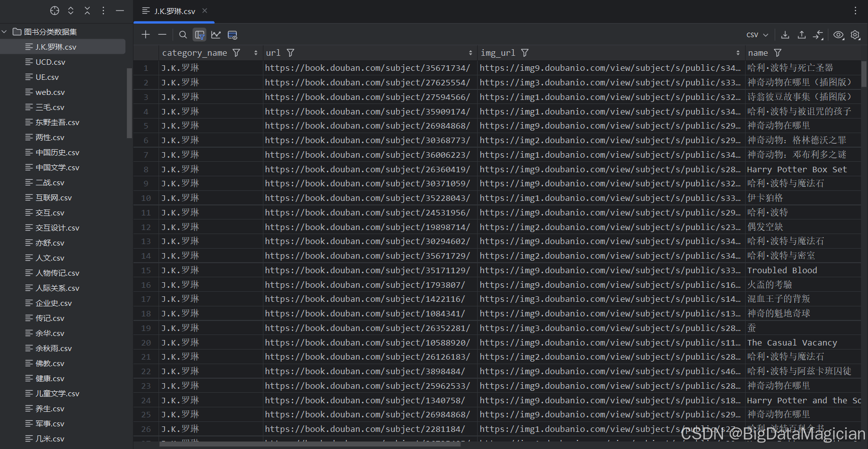The width and height of the screenshot is (868, 449).
Task: Open 两性.csv in the file tree
Action: [x=50, y=137]
